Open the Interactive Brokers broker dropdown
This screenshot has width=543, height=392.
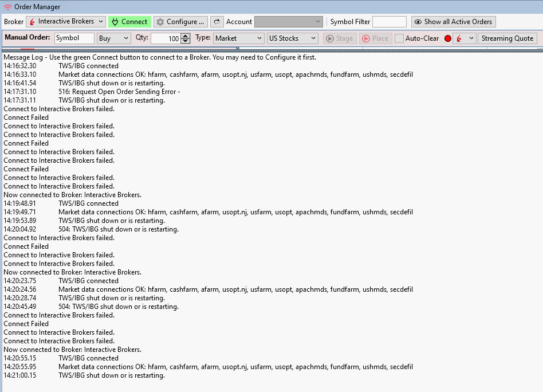click(66, 22)
